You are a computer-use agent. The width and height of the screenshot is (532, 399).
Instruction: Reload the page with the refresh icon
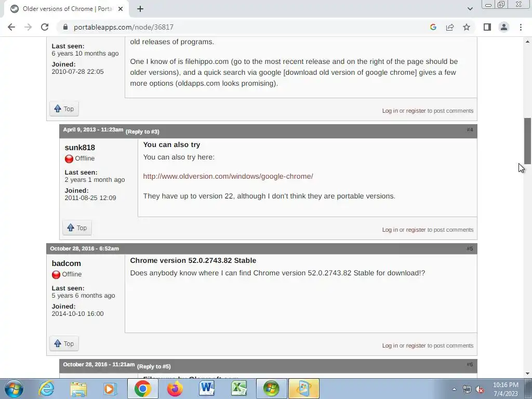coord(45,27)
